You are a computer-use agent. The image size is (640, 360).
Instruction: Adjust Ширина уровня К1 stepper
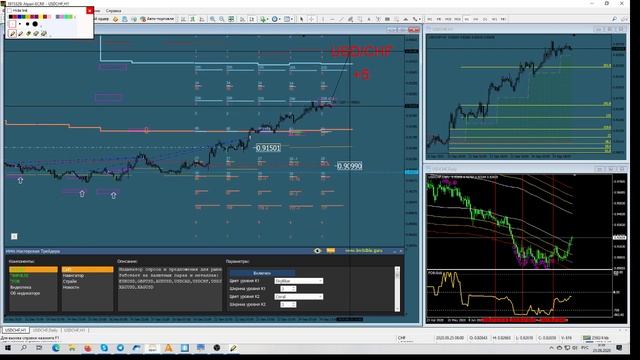pos(288,289)
